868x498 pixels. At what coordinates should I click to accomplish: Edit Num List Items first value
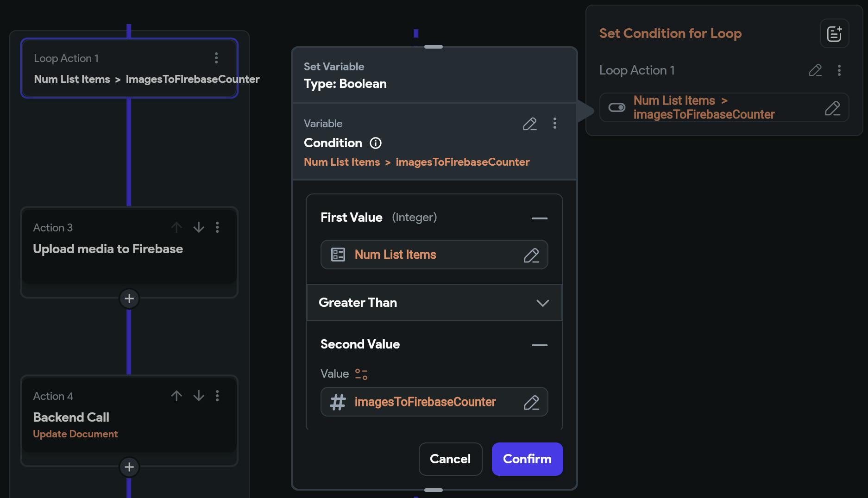click(x=531, y=255)
